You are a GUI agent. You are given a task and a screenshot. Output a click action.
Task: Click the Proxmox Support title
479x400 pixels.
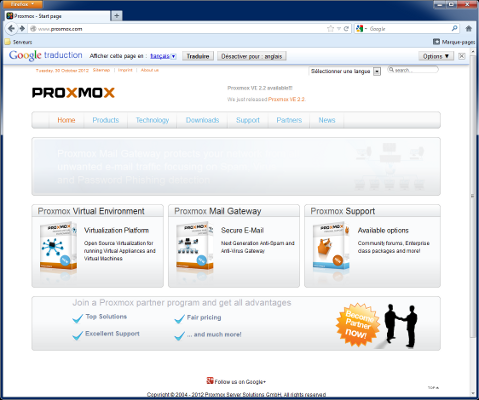(343, 211)
